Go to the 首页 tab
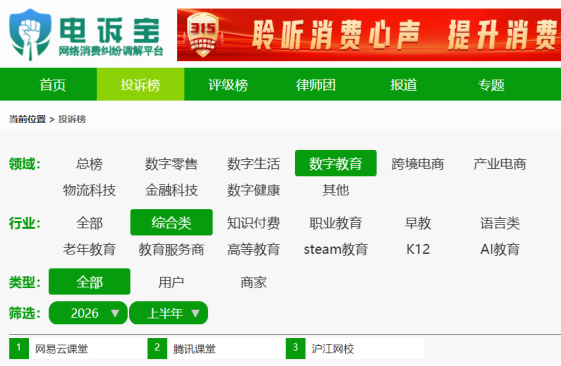 52,85
